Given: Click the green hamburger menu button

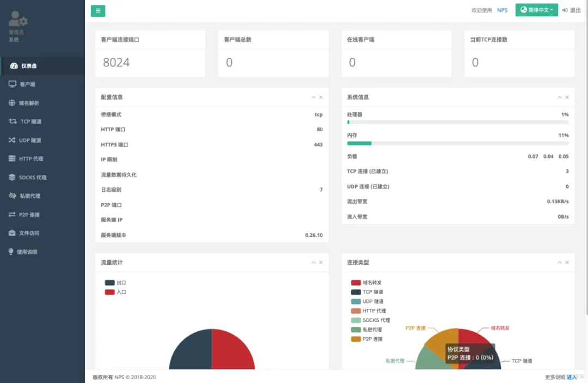Looking at the screenshot, I should click(x=98, y=10).
